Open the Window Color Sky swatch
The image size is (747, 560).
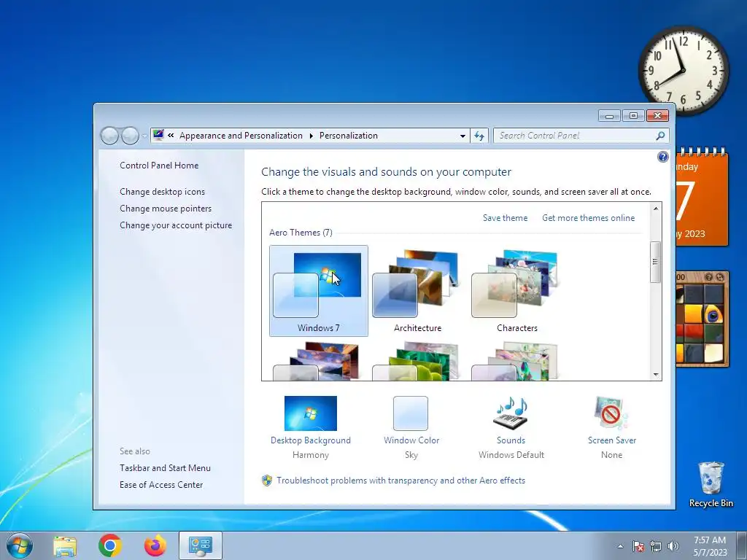tap(411, 413)
